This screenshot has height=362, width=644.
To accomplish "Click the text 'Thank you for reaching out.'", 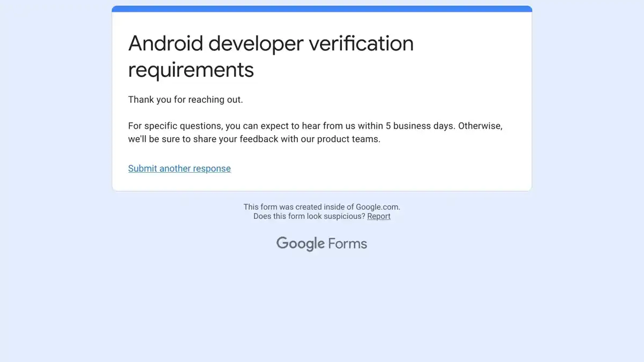I will tap(186, 100).
